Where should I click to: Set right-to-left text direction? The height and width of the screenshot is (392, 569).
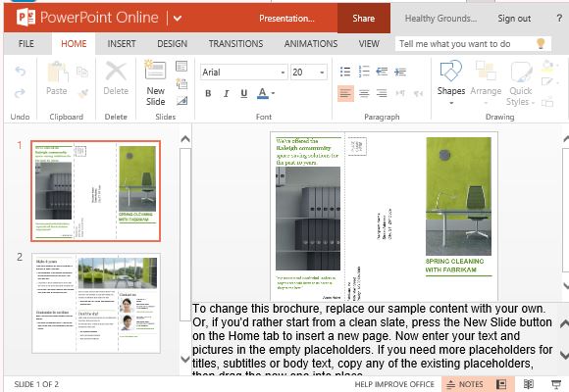coord(418,93)
